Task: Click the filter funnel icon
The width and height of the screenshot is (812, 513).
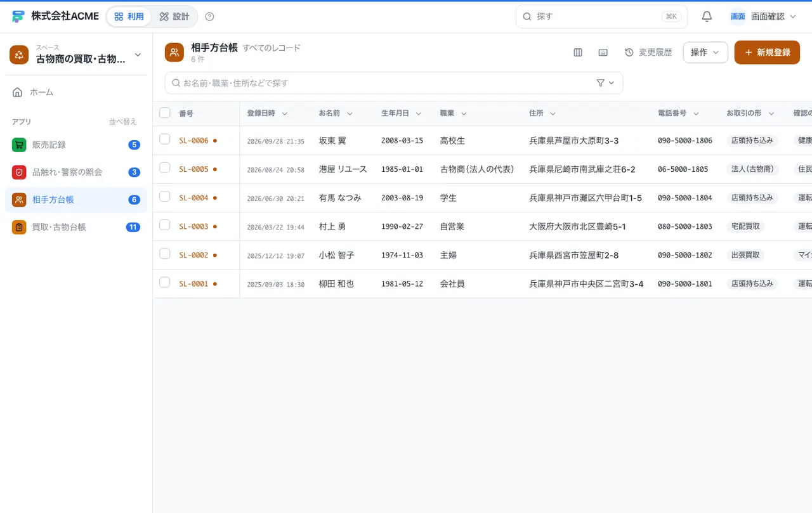Action: coord(600,83)
